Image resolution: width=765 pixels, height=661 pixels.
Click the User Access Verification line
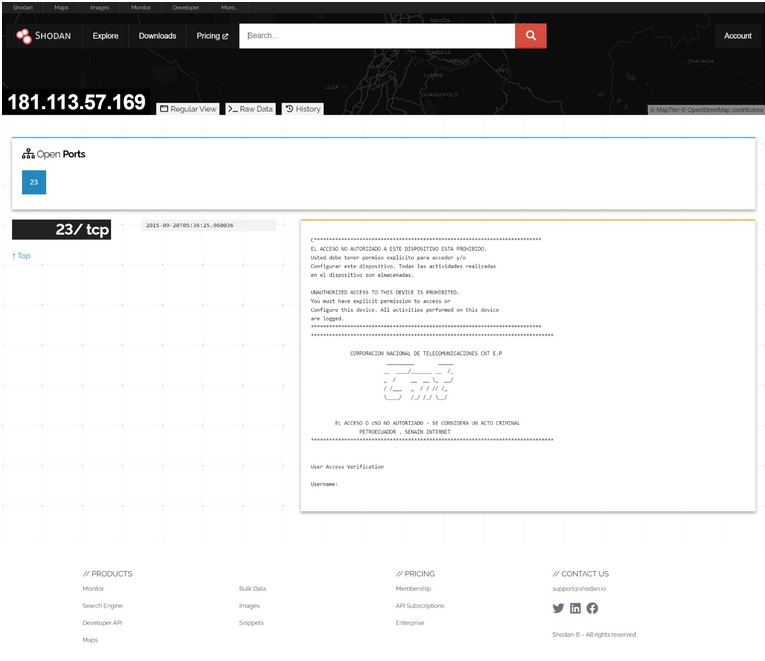[347, 467]
